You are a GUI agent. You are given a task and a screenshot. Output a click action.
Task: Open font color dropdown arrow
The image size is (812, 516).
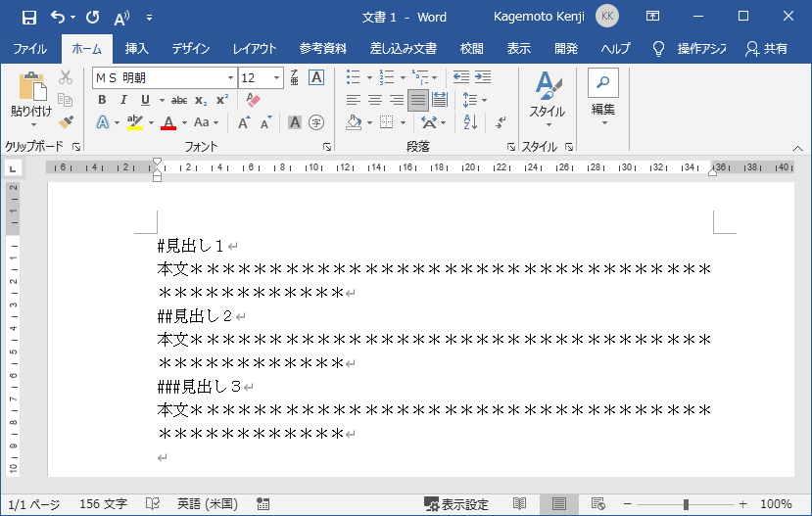(184, 123)
